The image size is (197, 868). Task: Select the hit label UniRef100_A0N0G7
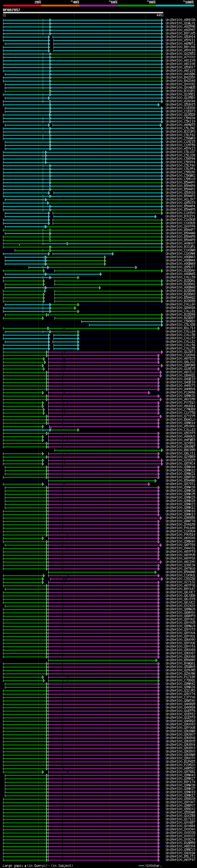[x=180, y=243]
